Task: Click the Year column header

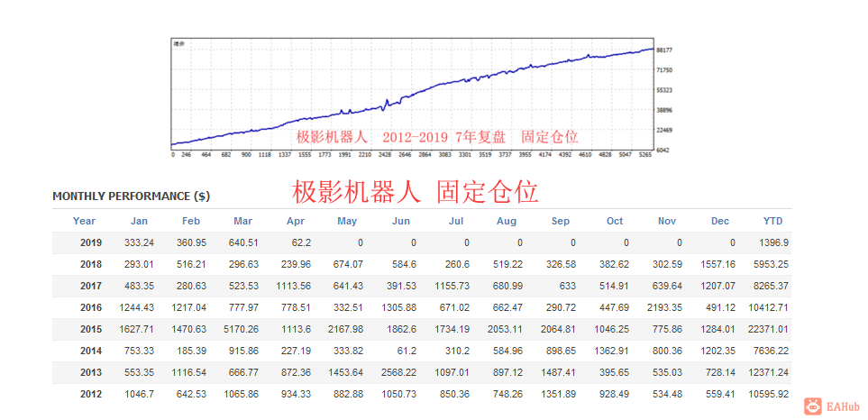Action: [x=84, y=222]
